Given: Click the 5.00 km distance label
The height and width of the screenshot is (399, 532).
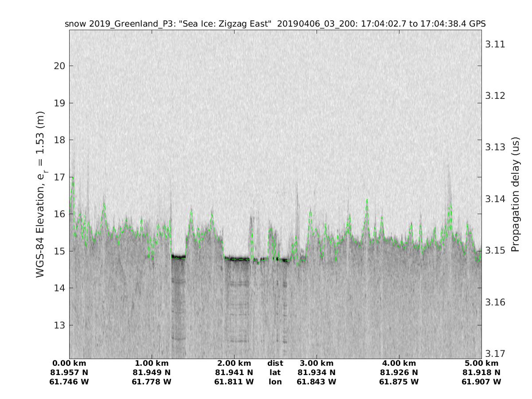Looking at the screenshot, I should 481,364.
